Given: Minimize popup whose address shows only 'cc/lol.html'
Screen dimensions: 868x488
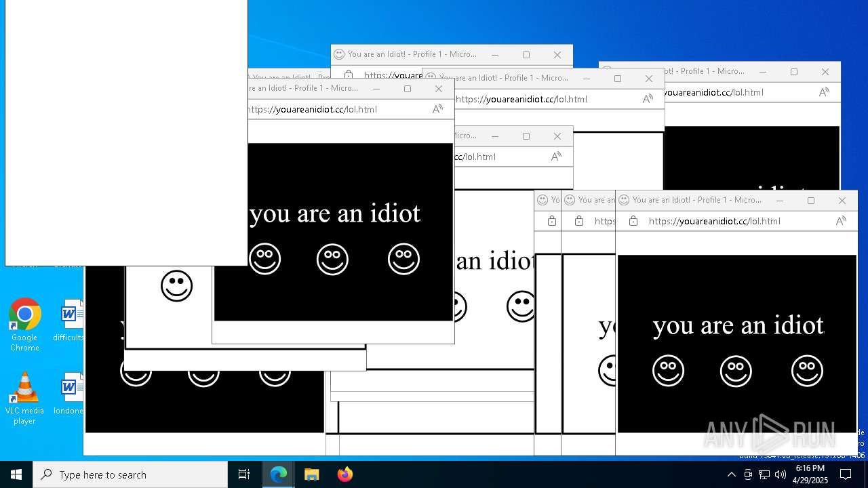Looking at the screenshot, I should (x=495, y=136).
